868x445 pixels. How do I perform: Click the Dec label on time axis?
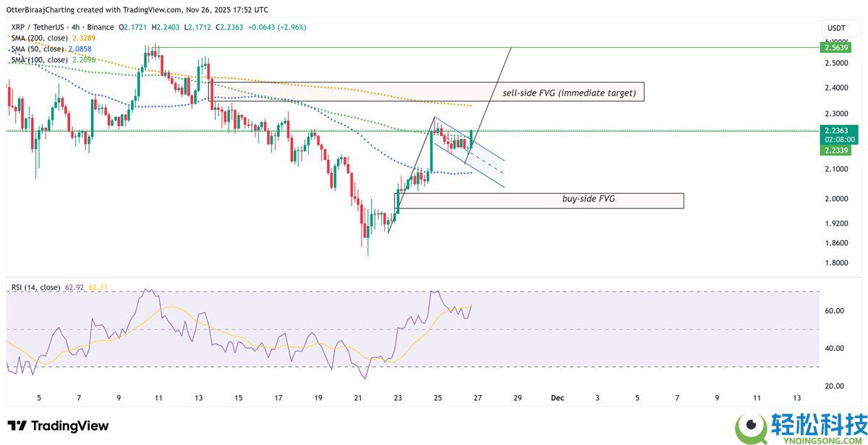557,397
